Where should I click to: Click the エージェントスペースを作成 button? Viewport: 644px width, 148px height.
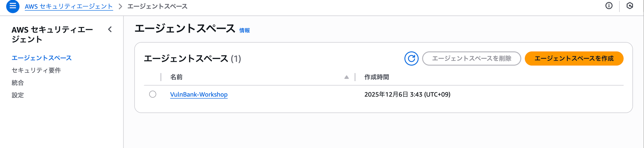click(x=574, y=58)
